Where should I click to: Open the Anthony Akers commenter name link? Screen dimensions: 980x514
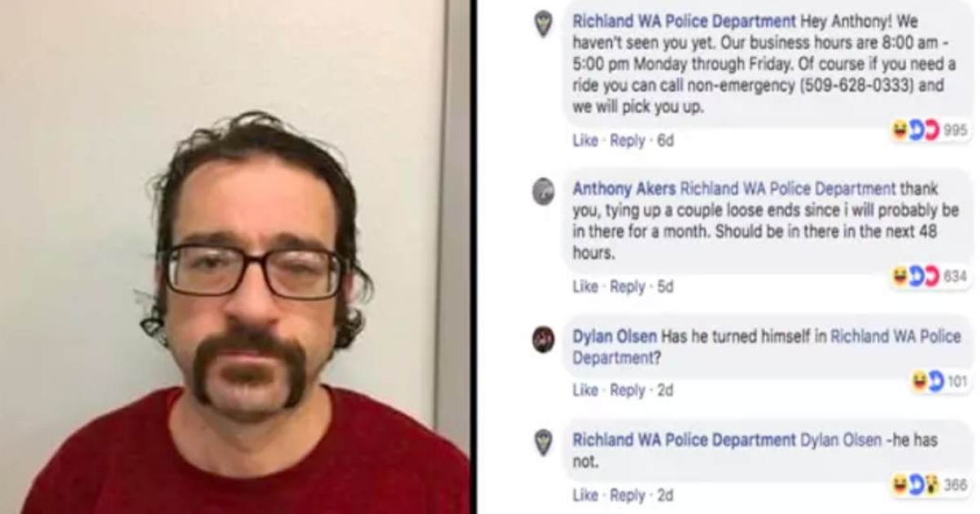tap(624, 188)
